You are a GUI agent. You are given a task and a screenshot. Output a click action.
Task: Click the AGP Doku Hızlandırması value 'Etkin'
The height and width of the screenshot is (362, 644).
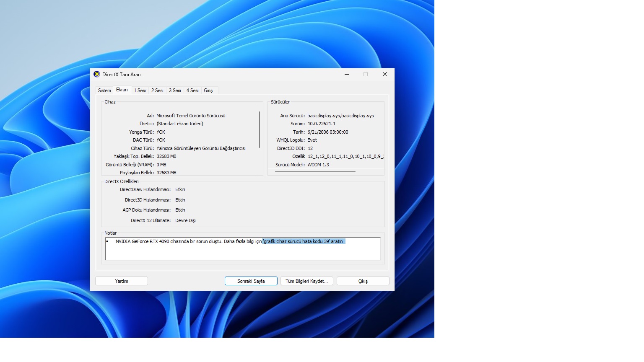click(180, 210)
